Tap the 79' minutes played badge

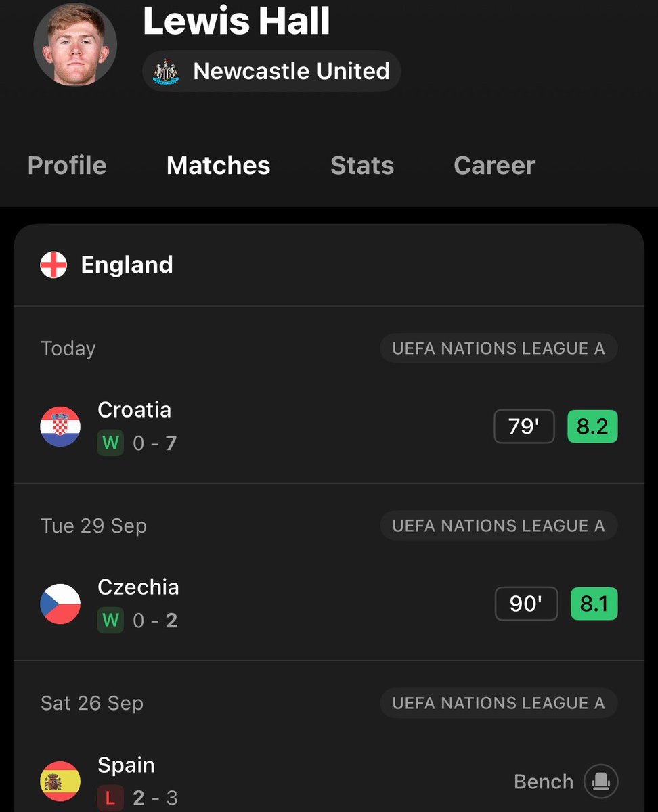[x=524, y=426]
